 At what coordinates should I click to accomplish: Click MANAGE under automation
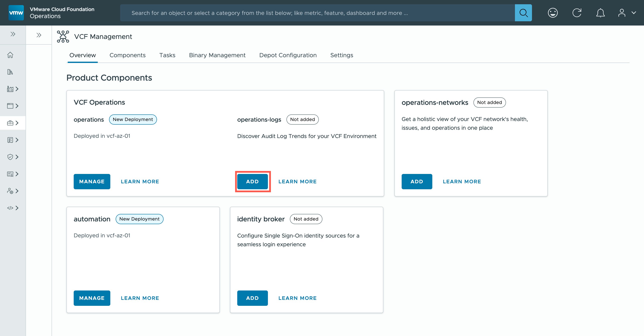[92, 298]
